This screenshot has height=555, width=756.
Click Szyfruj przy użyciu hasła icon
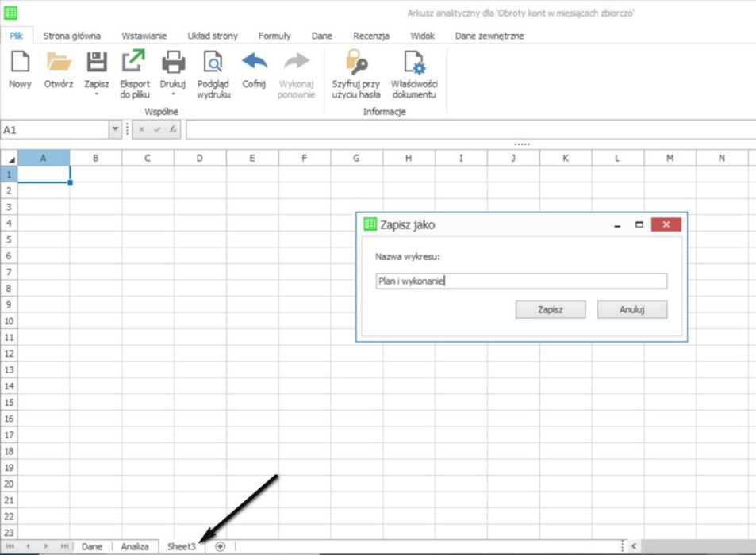[x=356, y=63]
